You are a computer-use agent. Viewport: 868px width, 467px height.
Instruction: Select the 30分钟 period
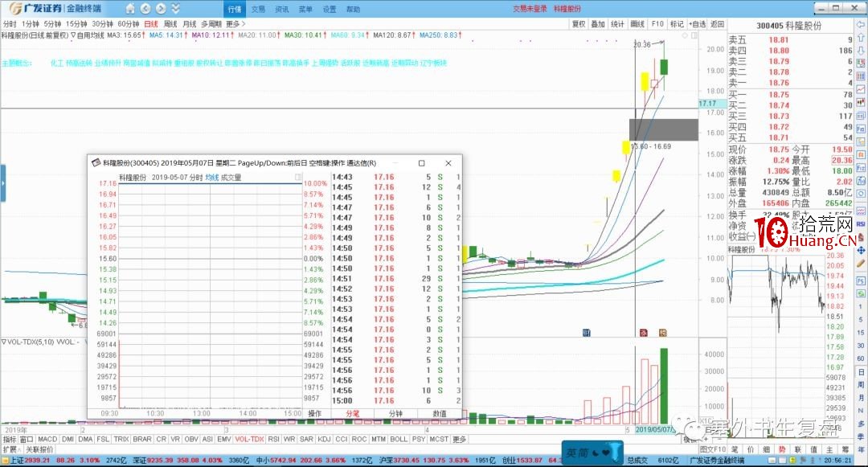point(102,24)
